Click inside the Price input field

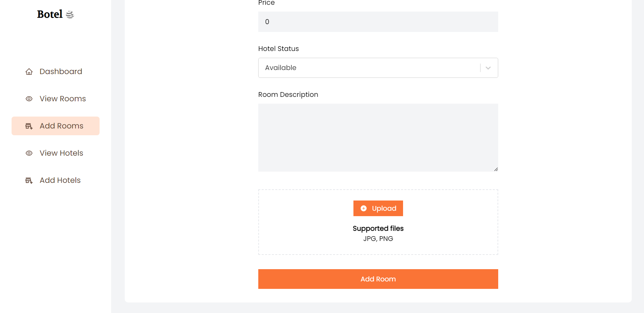pos(378,21)
